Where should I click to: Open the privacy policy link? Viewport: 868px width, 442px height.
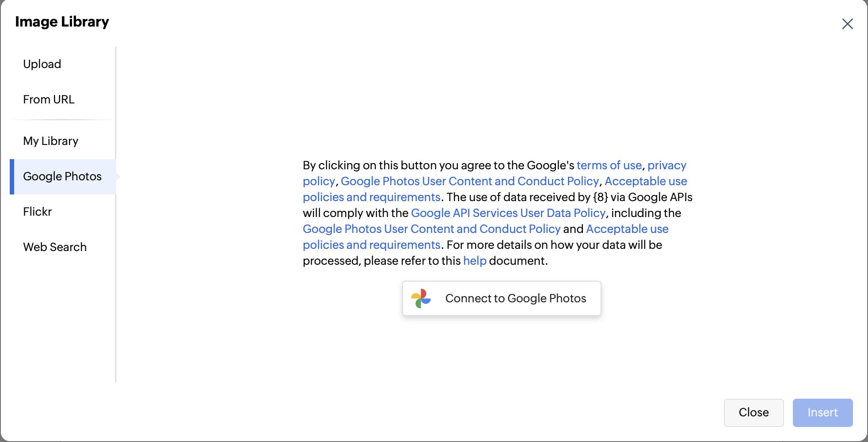point(666,165)
